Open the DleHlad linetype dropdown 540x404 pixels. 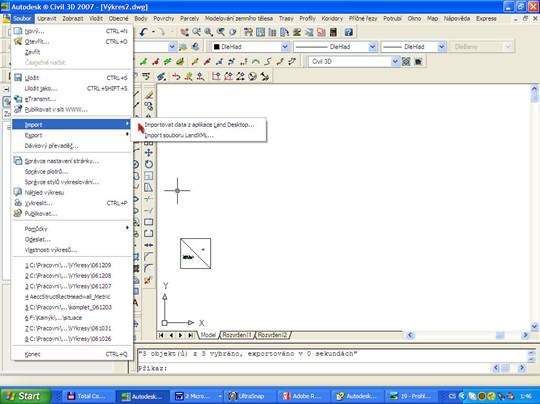(x=335, y=46)
